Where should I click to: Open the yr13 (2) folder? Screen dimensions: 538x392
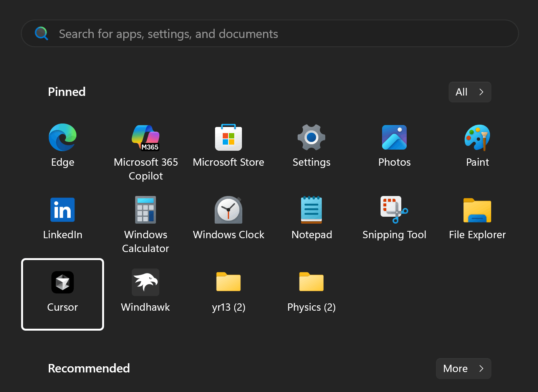pos(228,282)
